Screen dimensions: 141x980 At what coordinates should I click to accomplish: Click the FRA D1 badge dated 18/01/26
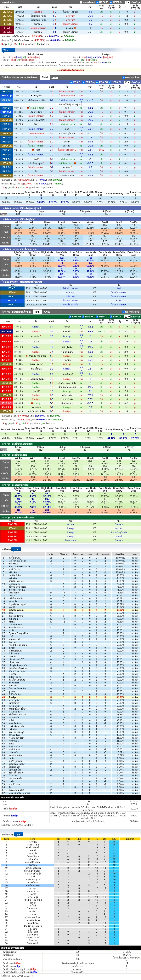tap(7, 91)
